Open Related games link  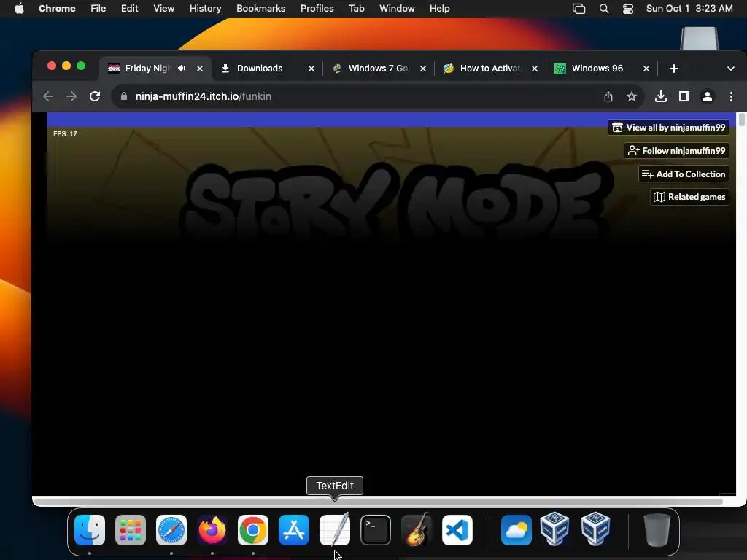(690, 197)
